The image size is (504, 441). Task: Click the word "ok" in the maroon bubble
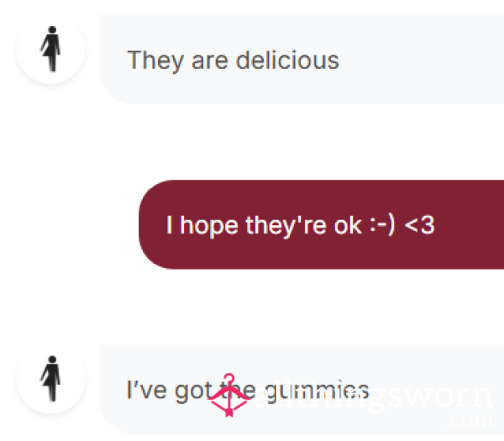[x=348, y=225]
